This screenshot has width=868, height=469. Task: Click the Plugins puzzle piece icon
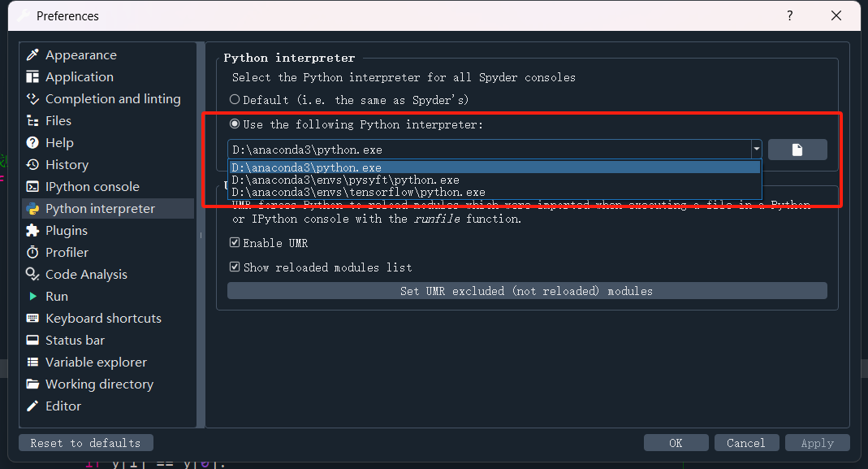coord(32,231)
